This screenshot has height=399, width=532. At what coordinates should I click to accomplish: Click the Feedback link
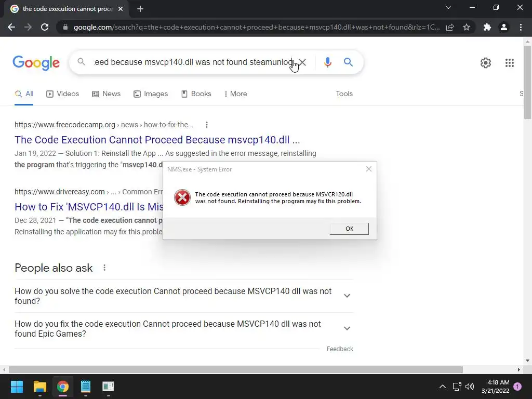pyautogui.click(x=340, y=349)
